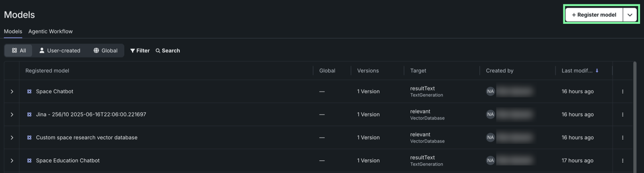
Task: Expand the Jina - 256/10 model row
Action: pos(12,115)
